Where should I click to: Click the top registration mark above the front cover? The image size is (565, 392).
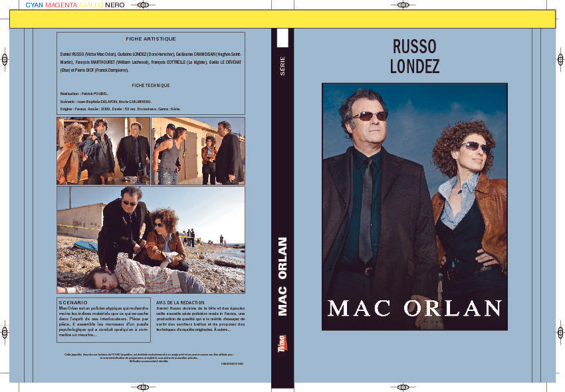[x=403, y=5]
